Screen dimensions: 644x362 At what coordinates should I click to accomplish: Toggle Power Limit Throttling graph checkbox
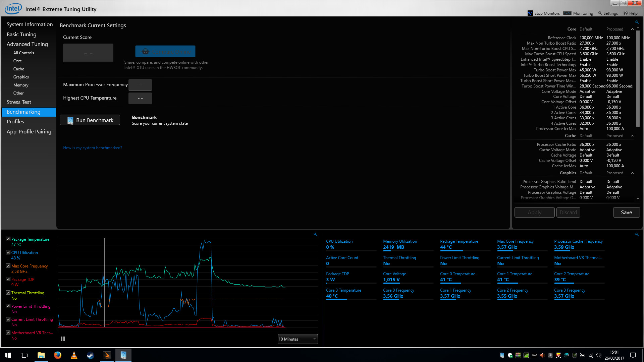tap(8, 306)
